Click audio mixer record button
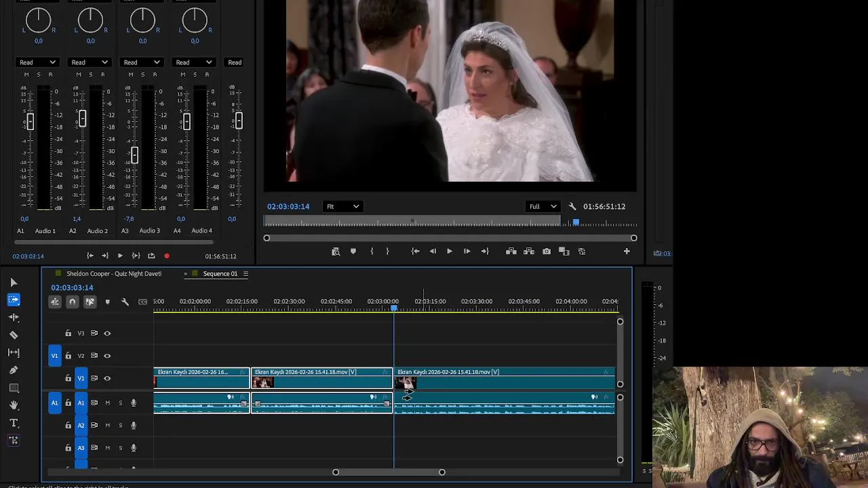Viewport: 868px width, 488px height. [x=167, y=256]
